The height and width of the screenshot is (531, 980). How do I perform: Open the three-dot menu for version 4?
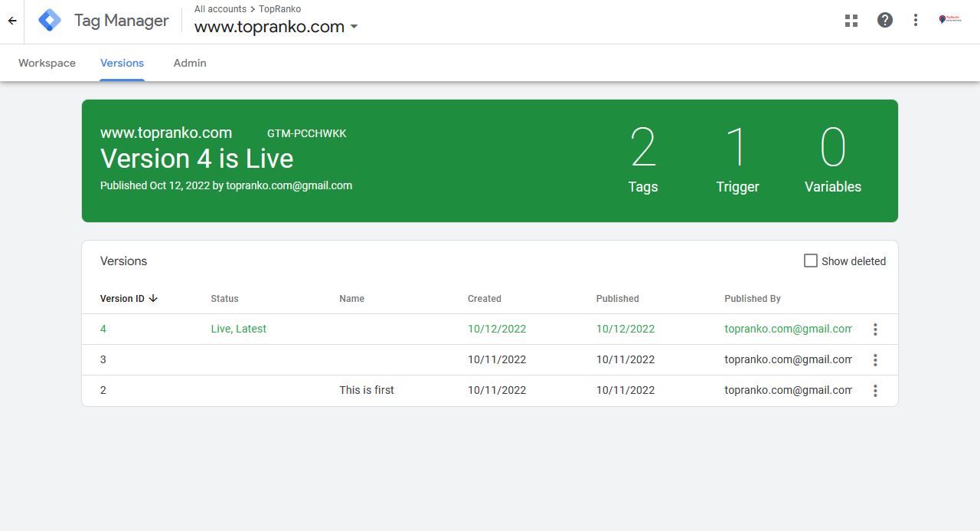coord(875,329)
